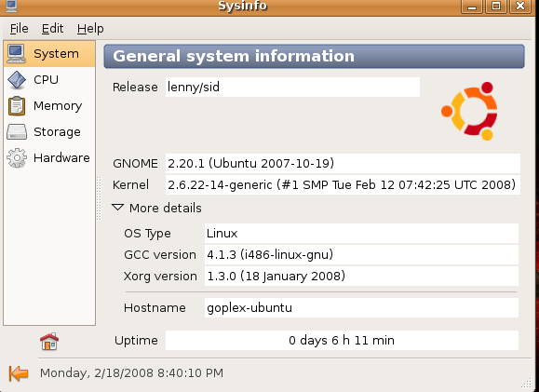Click the home icon below sidebar
This screenshot has height=392, width=539.
(x=49, y=342)
